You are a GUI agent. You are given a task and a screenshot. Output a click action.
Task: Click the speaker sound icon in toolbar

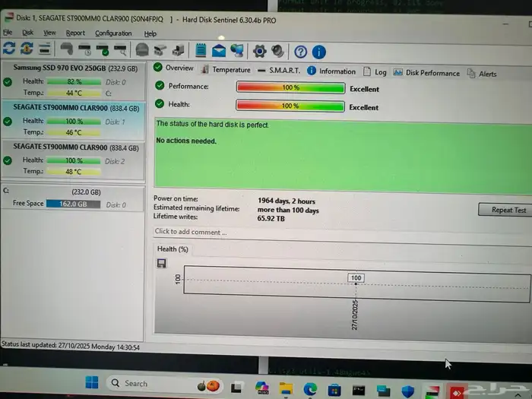pyautogui.click(x=278, y=52)
